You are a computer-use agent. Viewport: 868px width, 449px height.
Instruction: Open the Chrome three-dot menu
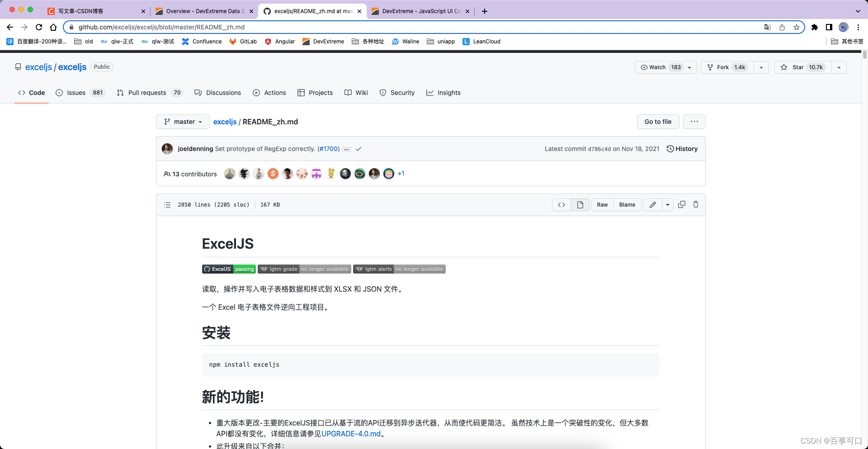click(858, 27)
